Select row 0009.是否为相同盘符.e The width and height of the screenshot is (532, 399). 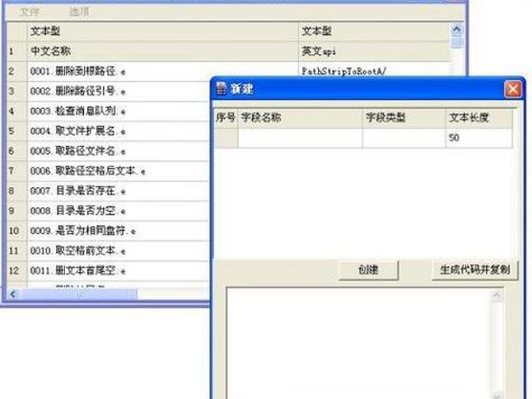coord(118,231)
